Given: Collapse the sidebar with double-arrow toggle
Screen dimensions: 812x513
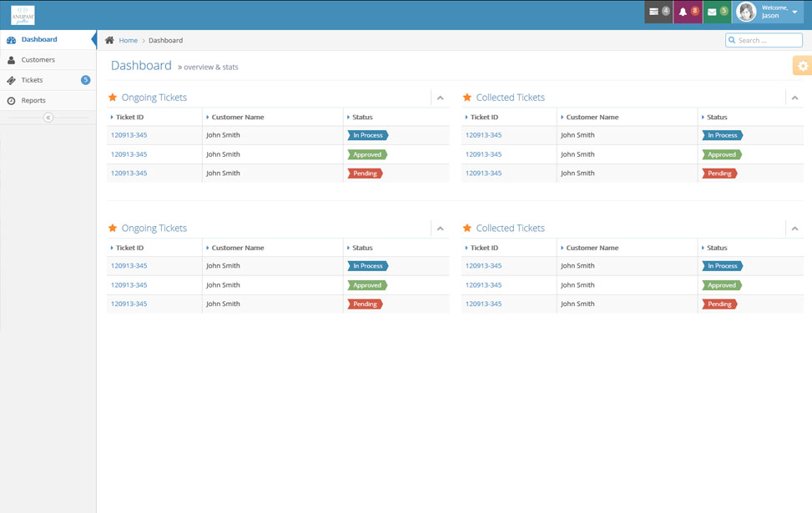Looking at the screenshot, I should coord(48,118).
